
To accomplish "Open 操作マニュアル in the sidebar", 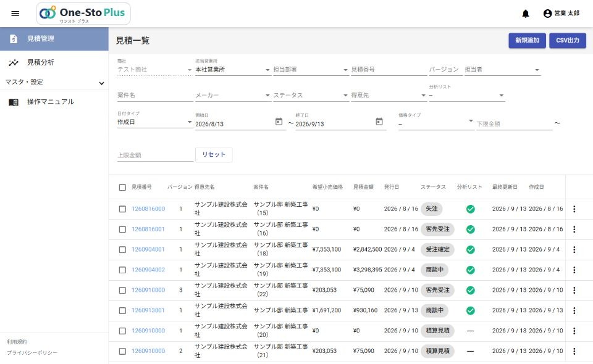I will 54,102.
